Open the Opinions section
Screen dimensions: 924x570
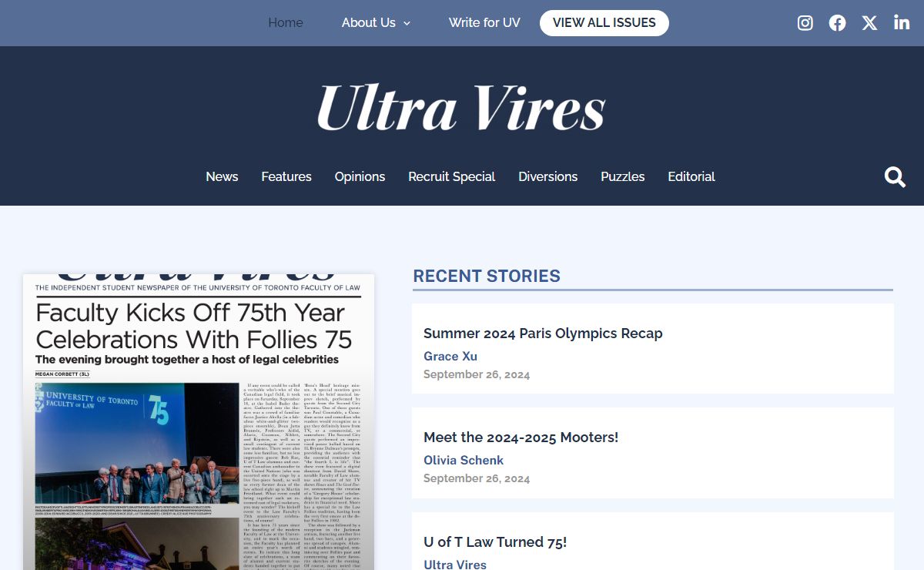pyautogui.click(x=360, y=176)
